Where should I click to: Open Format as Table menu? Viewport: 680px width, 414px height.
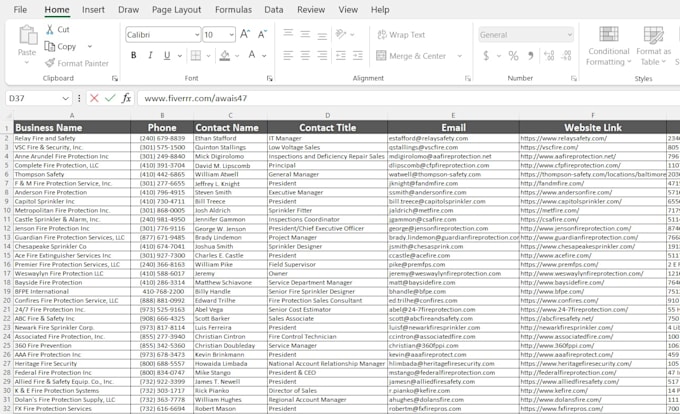[653, 46]
